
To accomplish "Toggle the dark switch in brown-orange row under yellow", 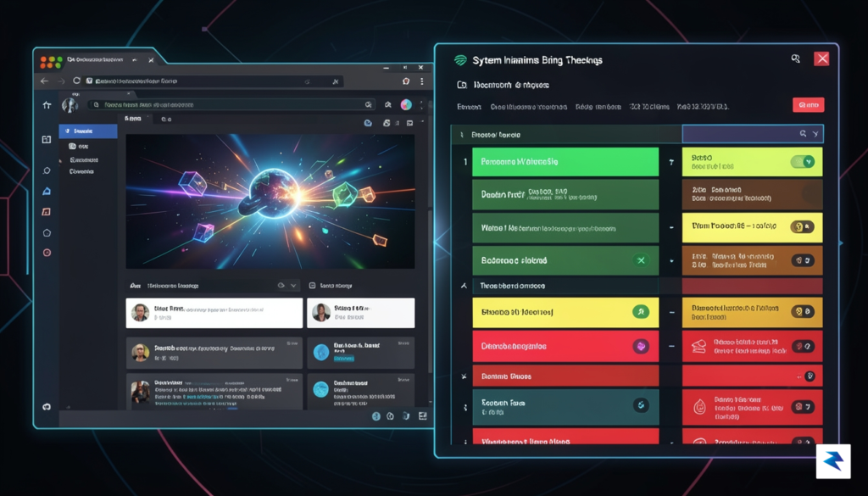I will pyautogui.click(x=803, y=260).
